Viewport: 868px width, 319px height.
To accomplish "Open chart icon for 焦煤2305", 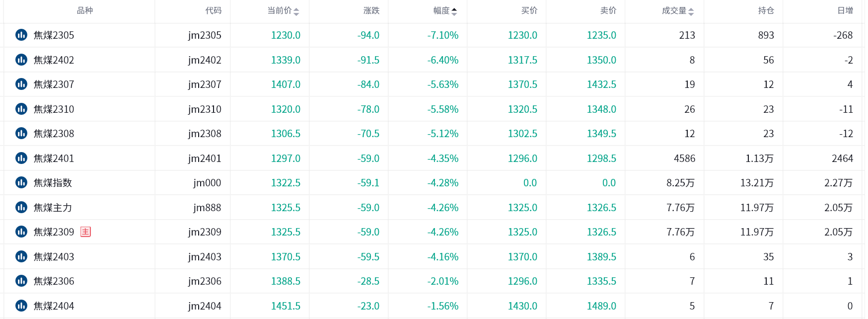I will [21, 35].
